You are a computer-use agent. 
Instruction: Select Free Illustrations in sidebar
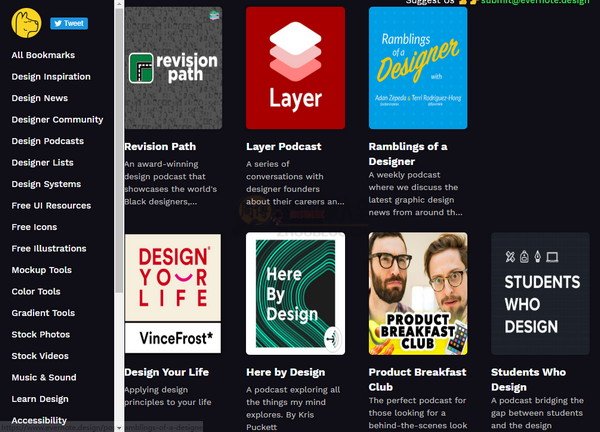tap(49, 248)
